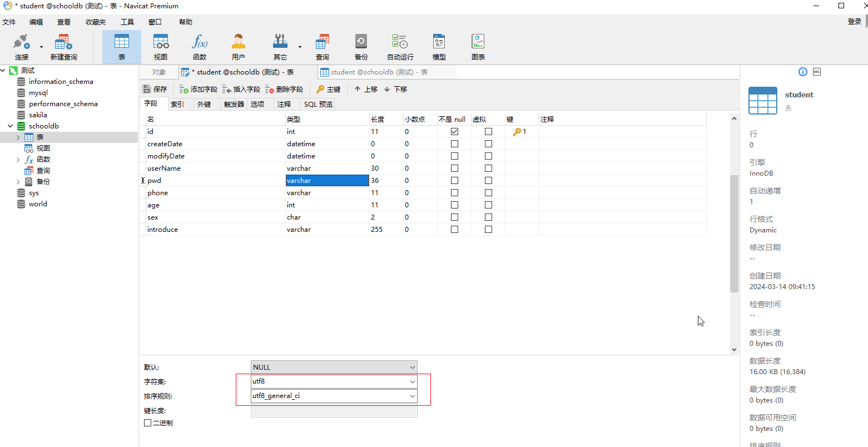The image size is (868, 447).
Task: Open the 工具 menu
Action: click(127, 22)
